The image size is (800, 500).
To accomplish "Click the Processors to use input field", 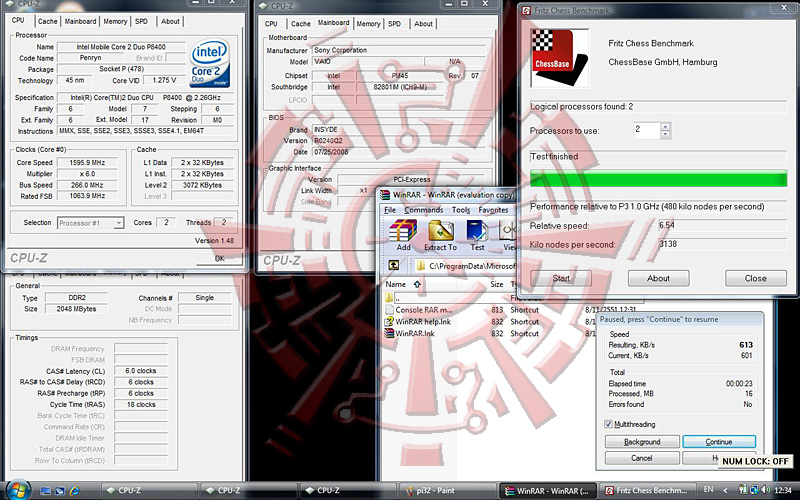I will (x=647, y=131).
